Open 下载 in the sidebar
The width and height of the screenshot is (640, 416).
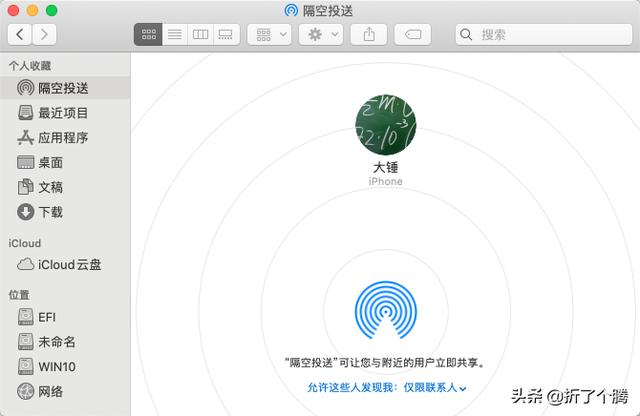tap(65, 212)
